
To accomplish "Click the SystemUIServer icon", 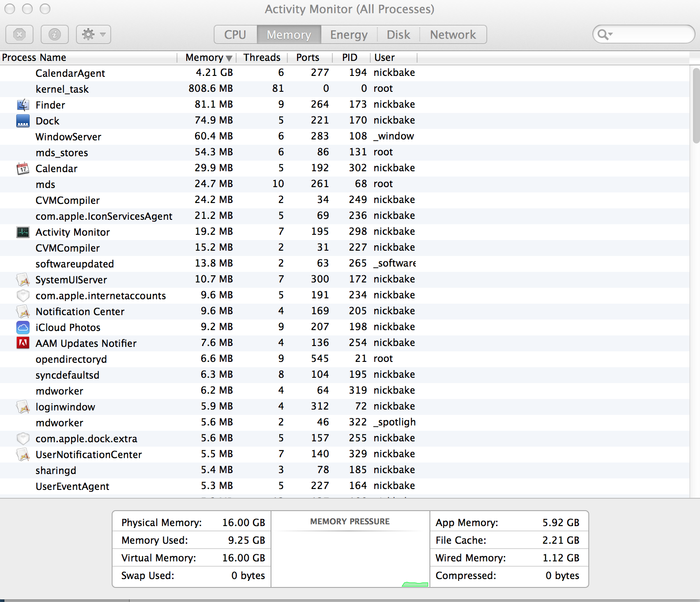I will [x=23, y=280].
